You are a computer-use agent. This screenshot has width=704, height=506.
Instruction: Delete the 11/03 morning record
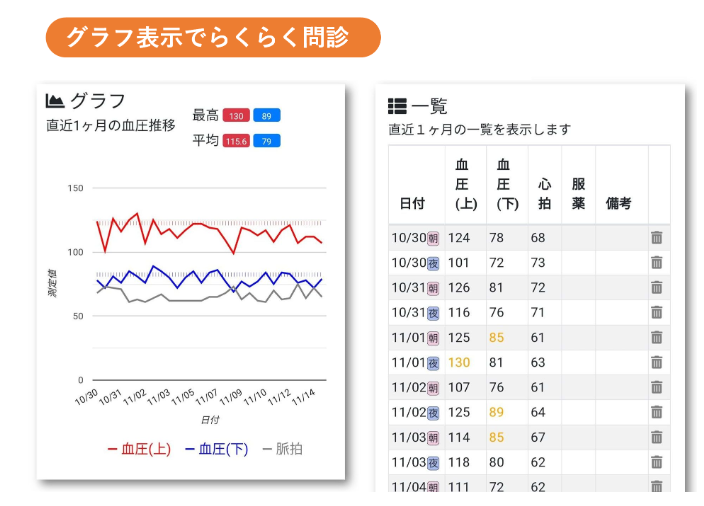click(x=656, y=437)
